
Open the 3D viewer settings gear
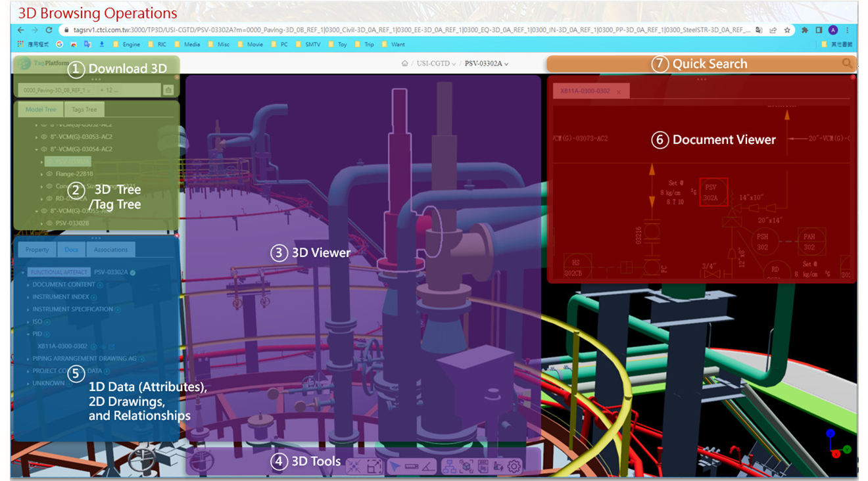[514, 467]
